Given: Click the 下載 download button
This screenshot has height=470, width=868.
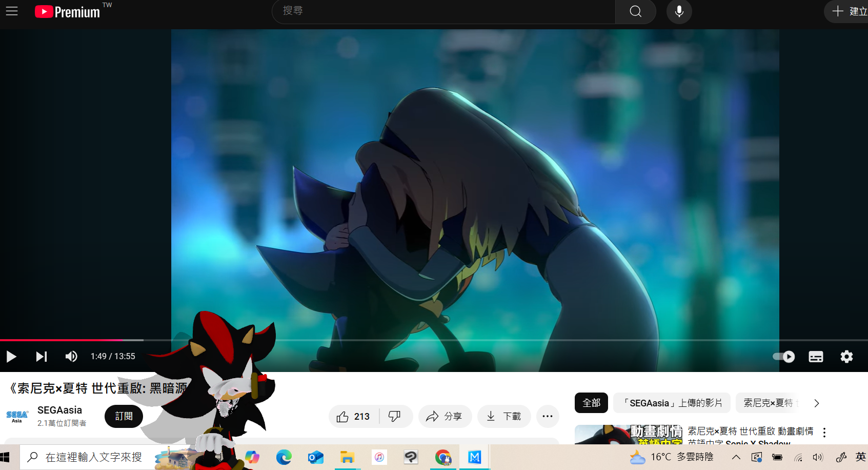Looking at the screenshot, I should pos(503,416).
